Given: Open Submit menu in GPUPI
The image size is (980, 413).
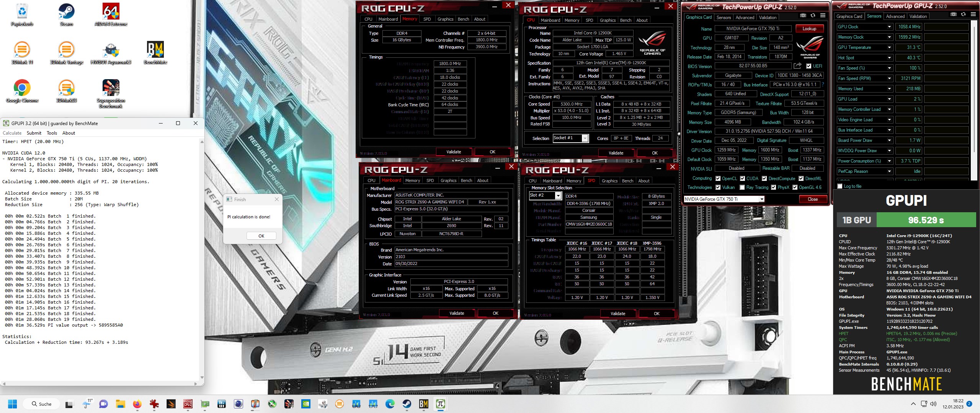Looking at the screenshot, I should [34, 133].
